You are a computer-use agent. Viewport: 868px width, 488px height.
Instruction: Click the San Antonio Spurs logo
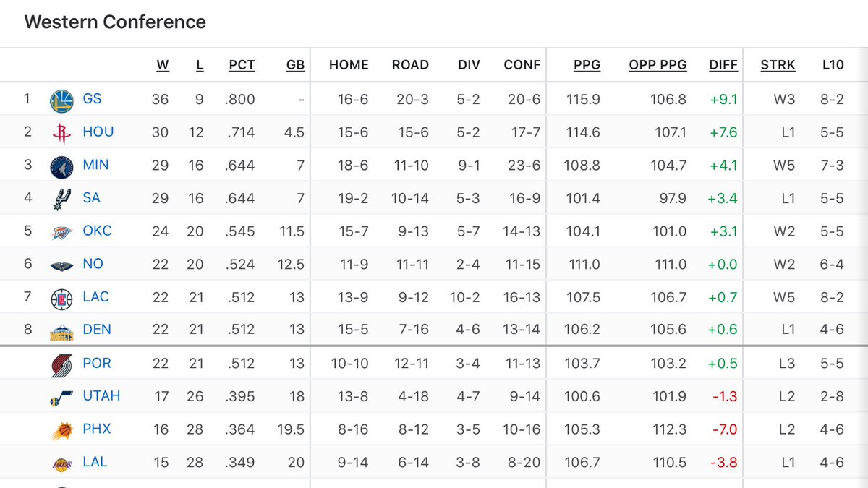pyautogui.click(x=61, y=198)
